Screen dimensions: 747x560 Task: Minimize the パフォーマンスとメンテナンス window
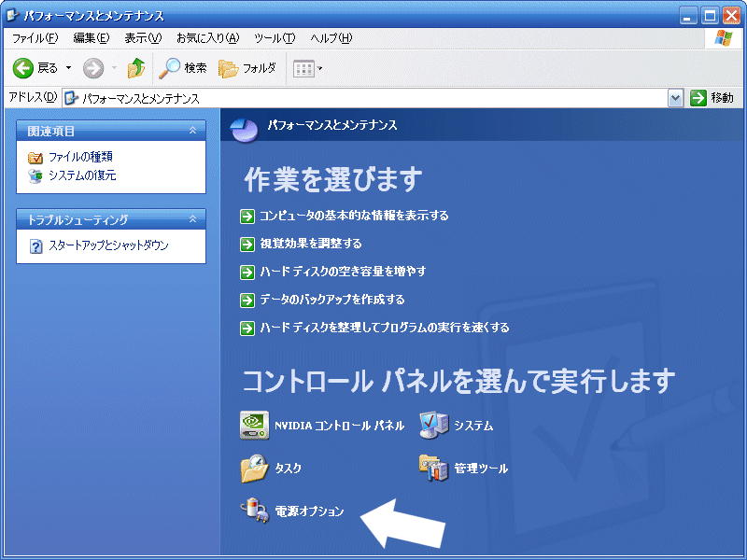click(x=687, y=16)
